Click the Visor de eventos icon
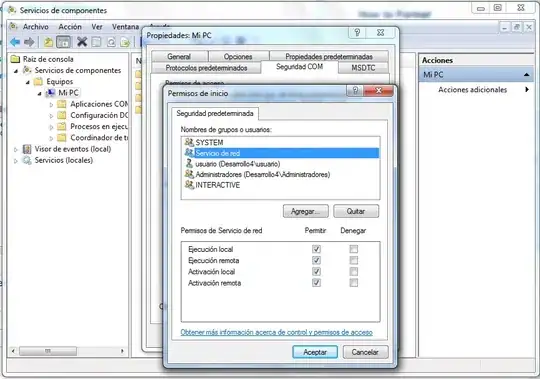Viewport: 540px width, 379px height. pyautogui.click(x=27, y=149)
